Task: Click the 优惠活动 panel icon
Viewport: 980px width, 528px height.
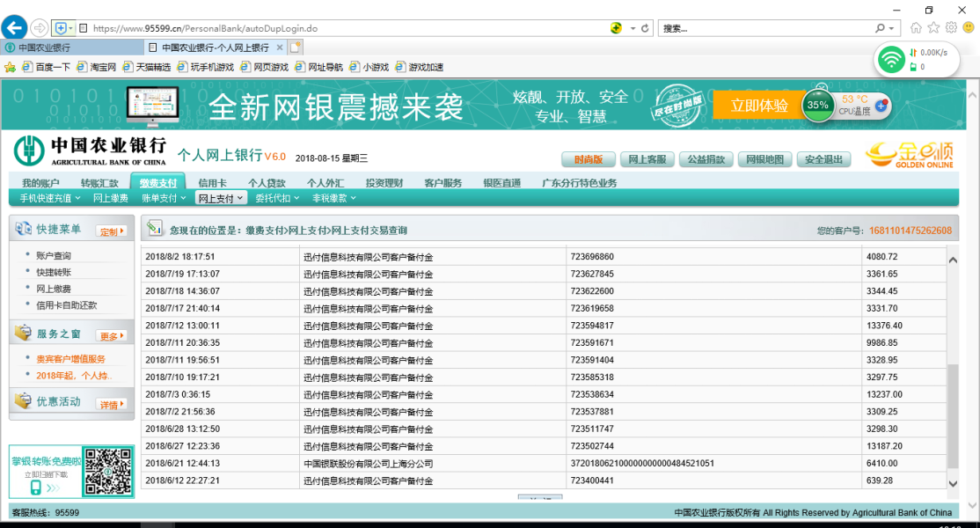Action: tap(23, 400)
